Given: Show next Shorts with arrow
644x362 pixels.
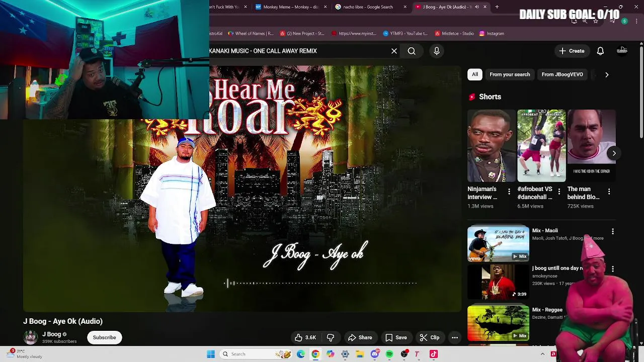Looking at the screenshot, I should (x=614, y=153).
